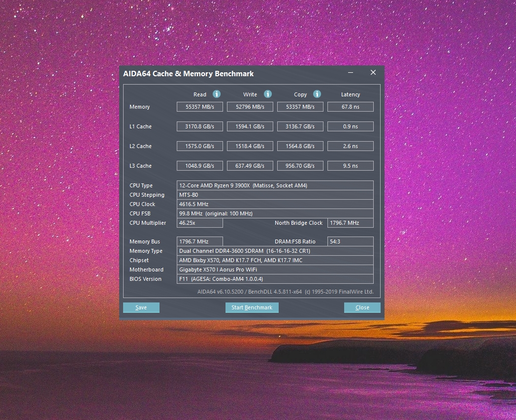The height and width of the screenshot is (420, 516).
Task: Click Motherboard Gigabyte X570 I Aorus field
Action: 275,270
